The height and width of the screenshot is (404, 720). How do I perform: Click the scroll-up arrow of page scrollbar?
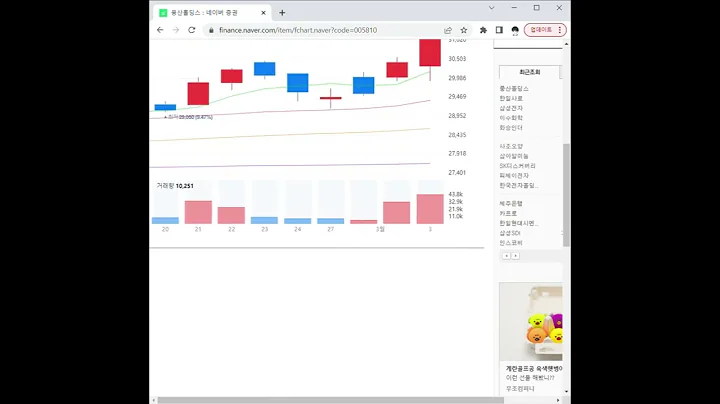pos(566,44)
